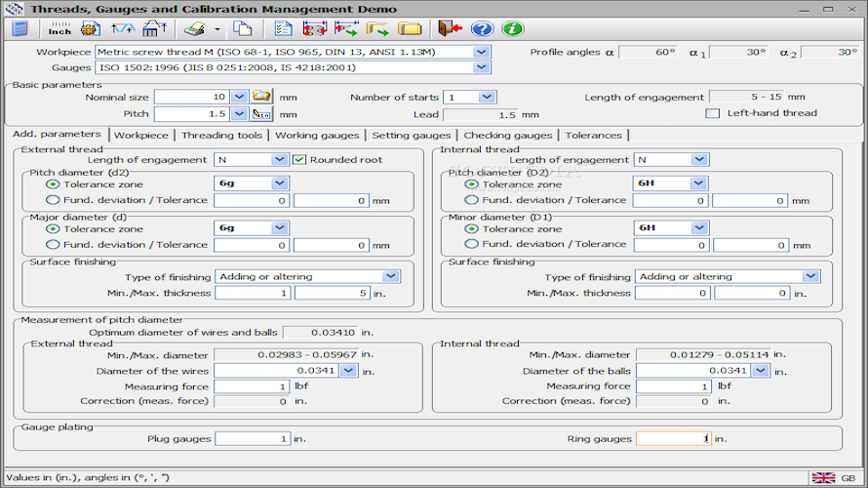
Task: Open the print options arrow beside printer
Action: [x=217, y=29]
